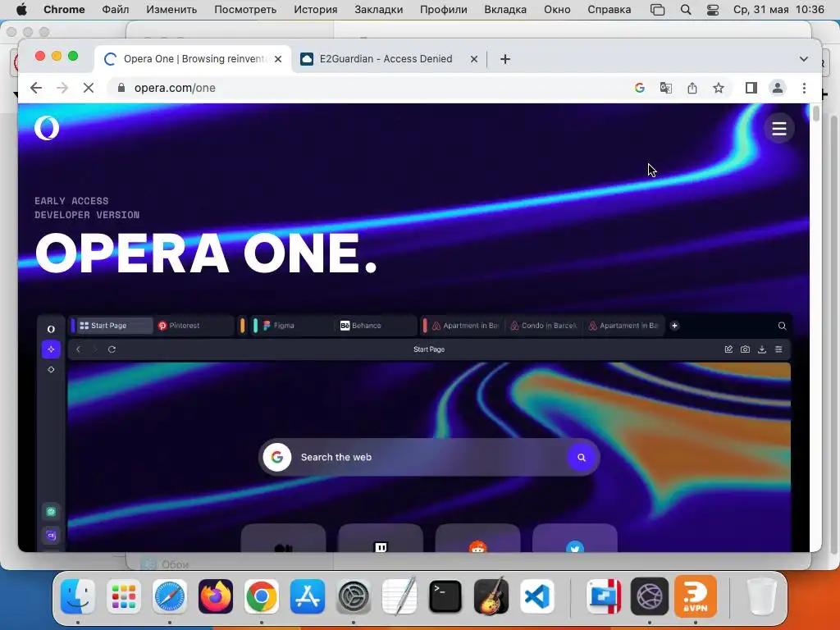840x630 pixels.
Task: Launch Firefox from the Dock
Action: pos(216,596)
